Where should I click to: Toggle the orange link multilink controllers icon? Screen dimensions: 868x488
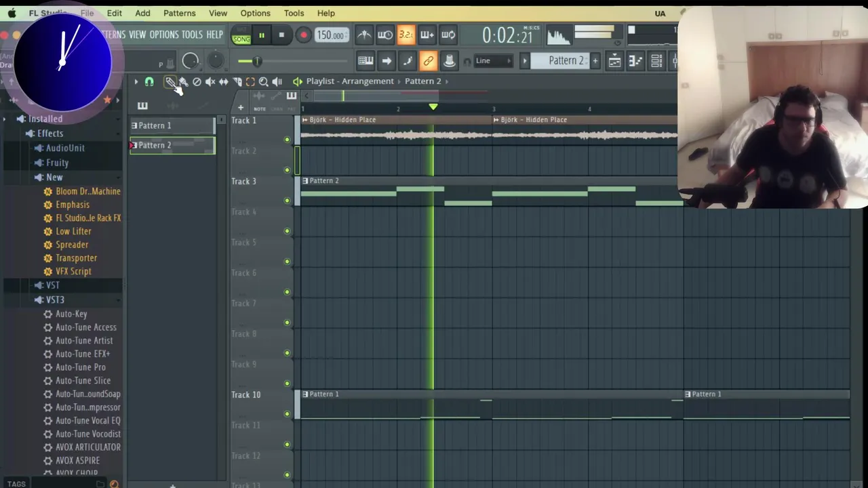tap(429, 61)
